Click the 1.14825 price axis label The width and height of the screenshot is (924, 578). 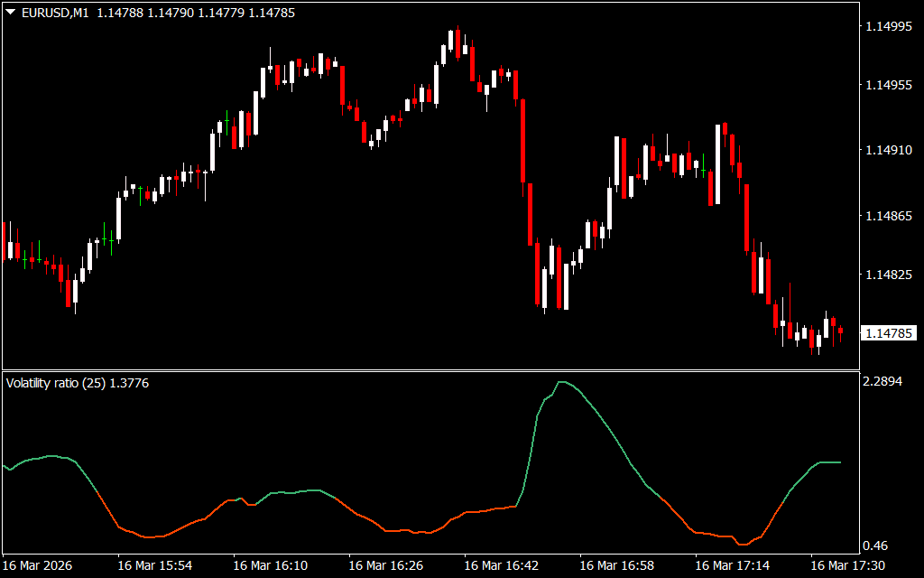point(889,275)
